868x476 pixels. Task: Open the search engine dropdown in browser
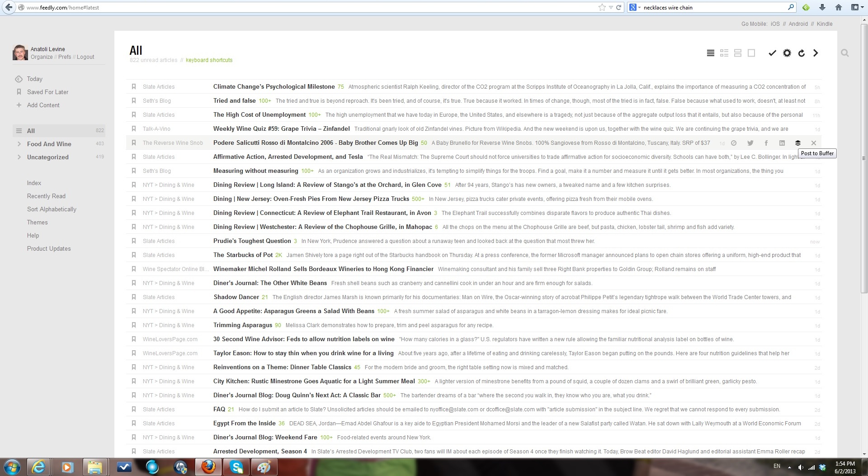point(635,7)
